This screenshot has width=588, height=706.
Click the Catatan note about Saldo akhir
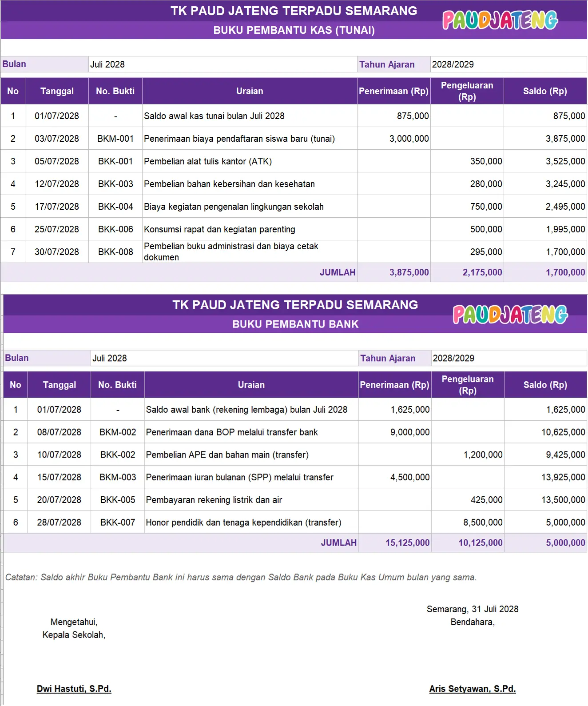pyautogui.click(x=241, y=578)
